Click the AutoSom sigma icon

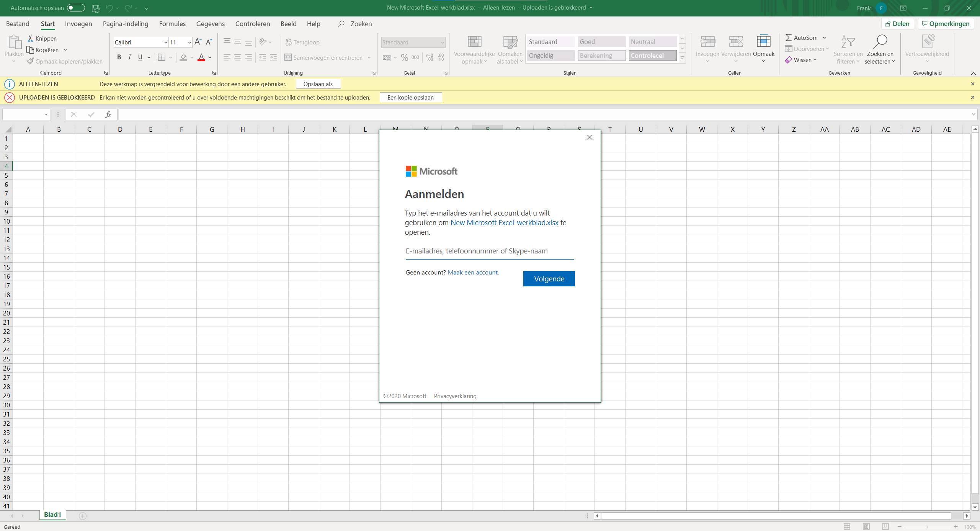789,38
